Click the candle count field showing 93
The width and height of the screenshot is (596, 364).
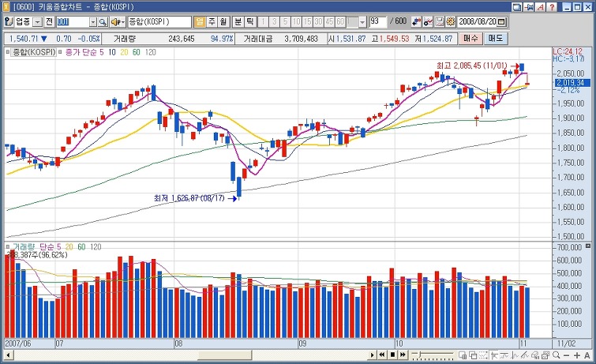pyautogui.click(x=378, y=21)
